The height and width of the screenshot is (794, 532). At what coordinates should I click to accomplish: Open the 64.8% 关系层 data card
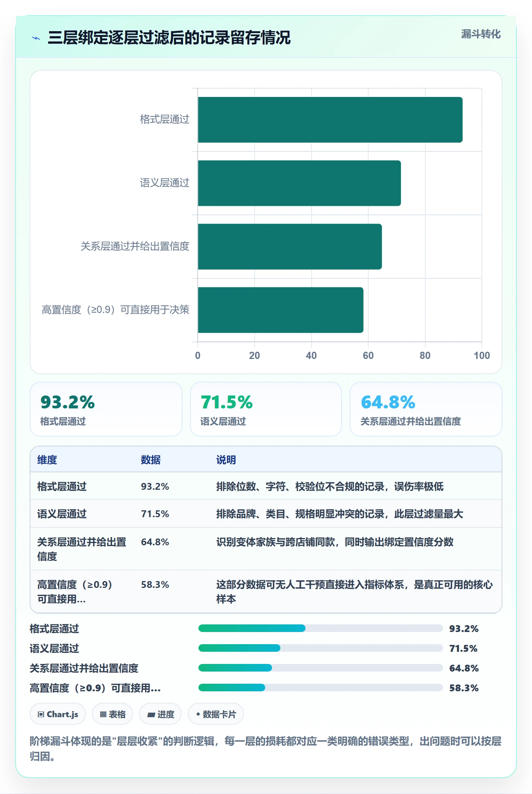click(x=426, y=409)
